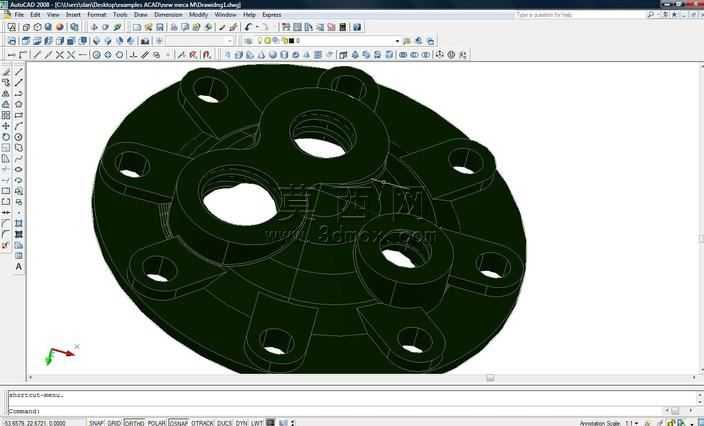This screenshot has width=704, height=426.
Task: Toggle LWT lineweight display
Action: 257,423
